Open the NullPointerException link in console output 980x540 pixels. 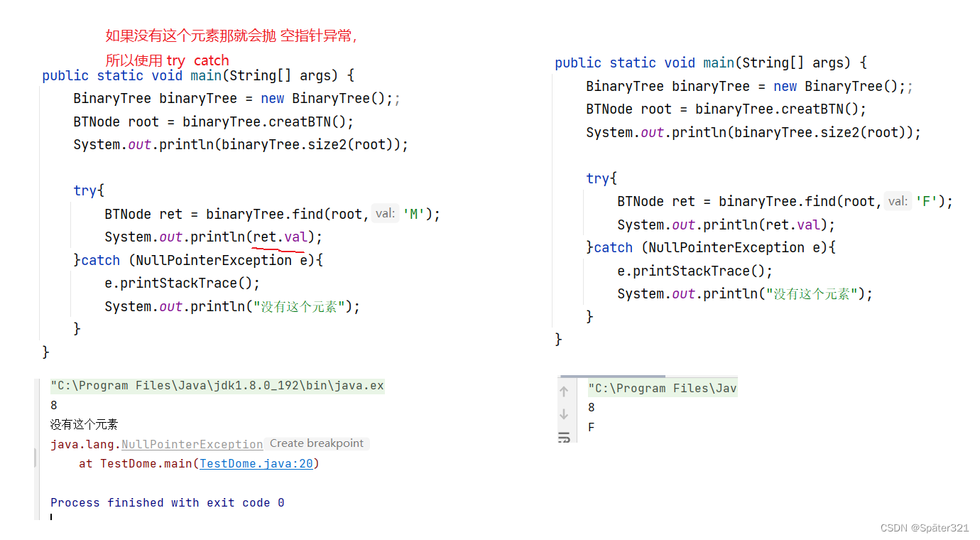pyautogui.click(x=192, y=444)
